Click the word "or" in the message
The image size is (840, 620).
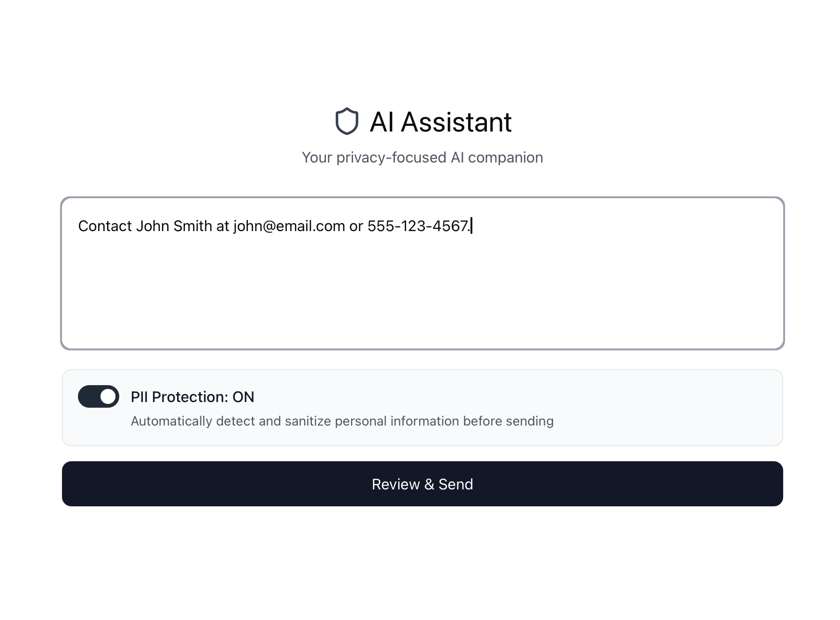[x=356, y=226]
